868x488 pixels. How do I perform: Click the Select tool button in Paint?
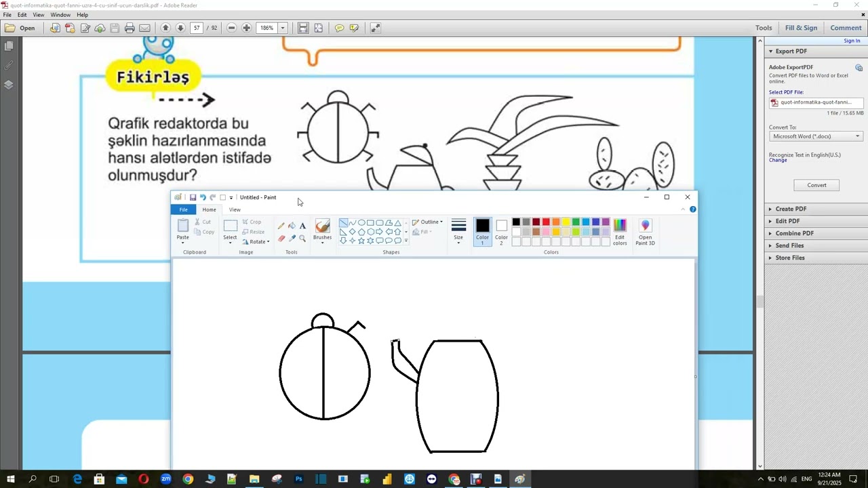pos(230,230)
